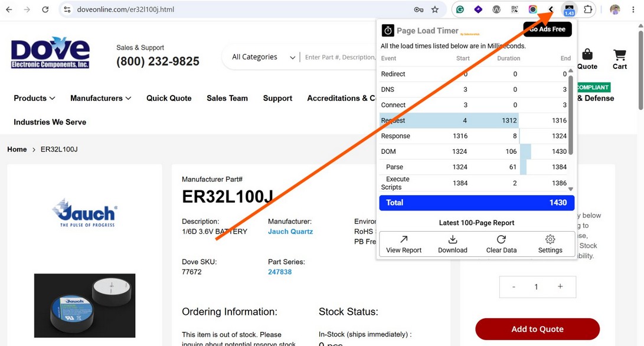
Task: Expand the All Categories dropdown
Action: (263, 57)
